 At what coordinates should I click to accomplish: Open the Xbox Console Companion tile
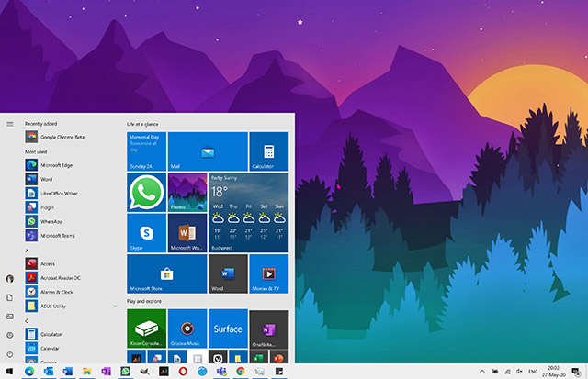(x=146, y=329)
